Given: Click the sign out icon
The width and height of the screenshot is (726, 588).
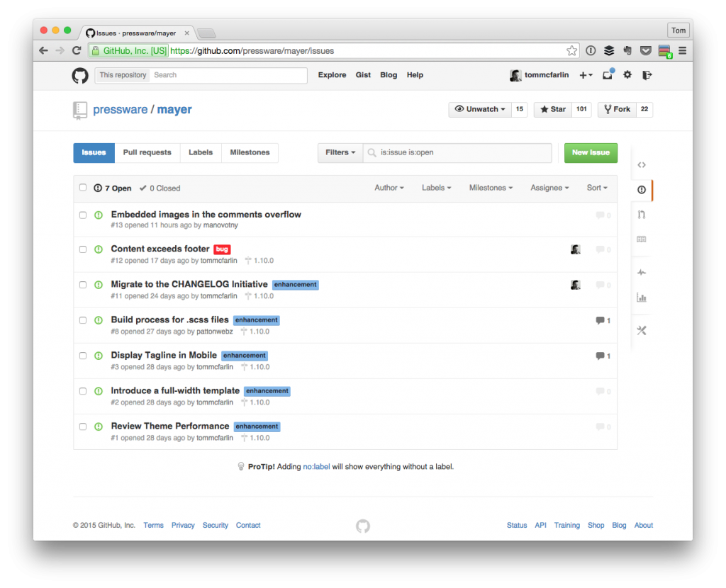Looking at the screenshot, I should coord(647,75).
